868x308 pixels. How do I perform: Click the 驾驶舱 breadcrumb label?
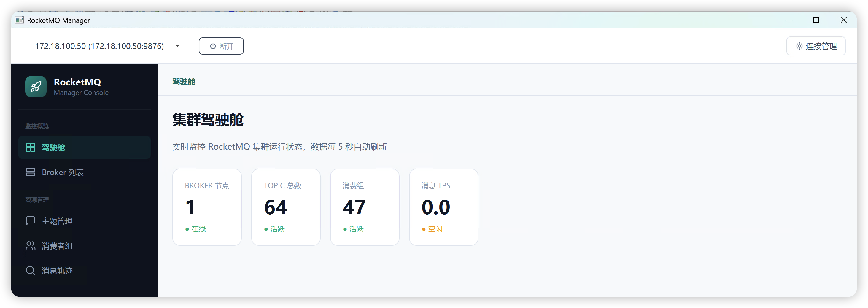point(184,82)
